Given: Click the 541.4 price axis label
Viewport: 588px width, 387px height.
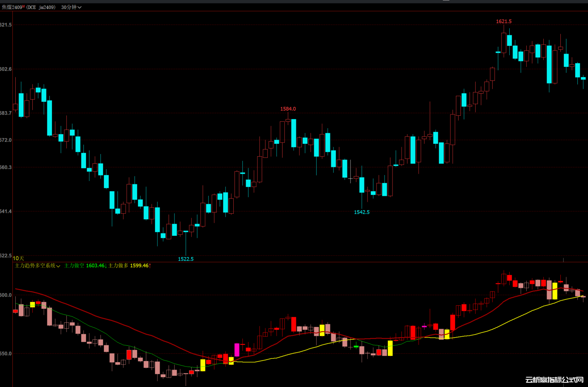Looking at the screenshot, I should [6, 212].
